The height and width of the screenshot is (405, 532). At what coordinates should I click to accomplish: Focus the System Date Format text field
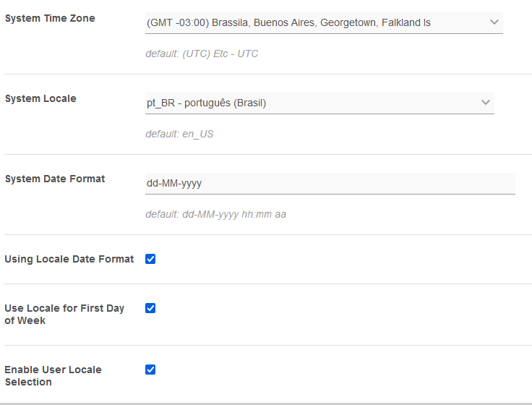(x=330, y=184)
